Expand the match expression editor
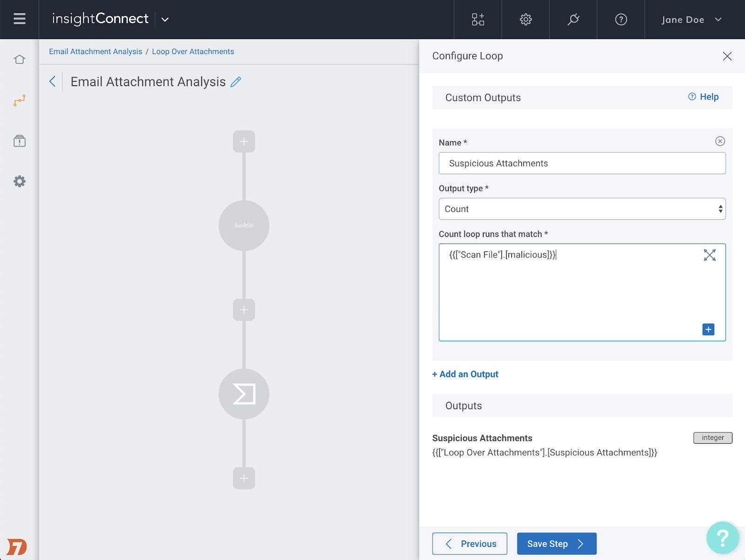745x560 pixels. tap(709, 255)
